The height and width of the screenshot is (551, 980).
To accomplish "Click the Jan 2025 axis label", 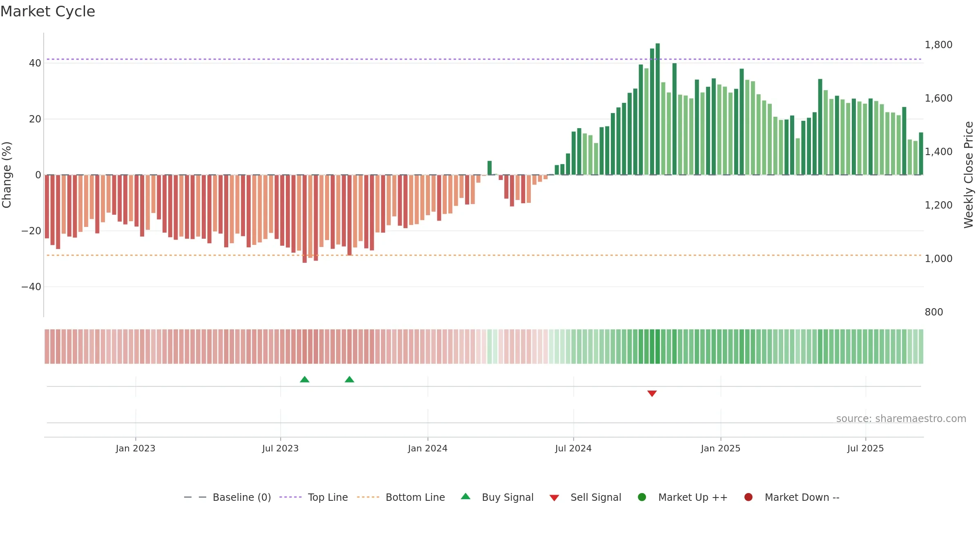I will click(x=721, y=449).
